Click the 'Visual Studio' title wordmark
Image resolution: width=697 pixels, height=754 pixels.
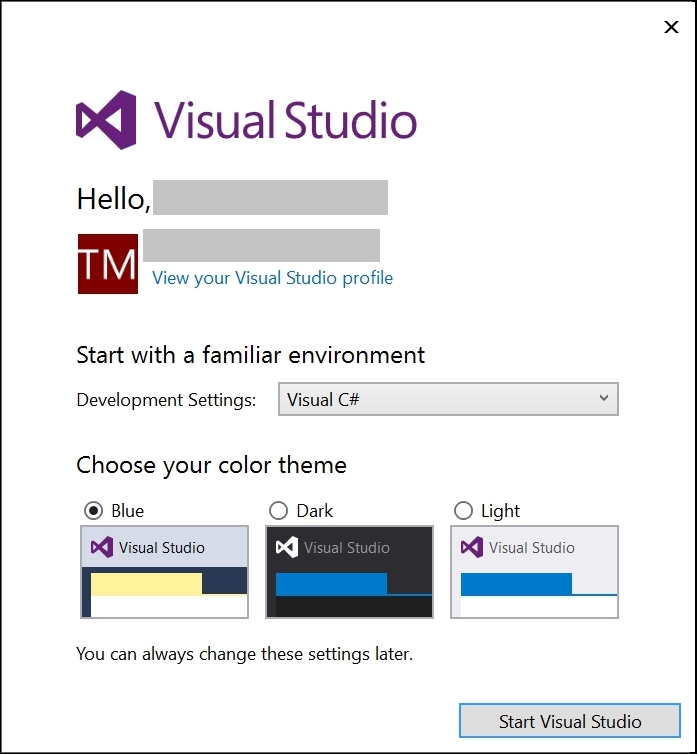pos(285,120)
